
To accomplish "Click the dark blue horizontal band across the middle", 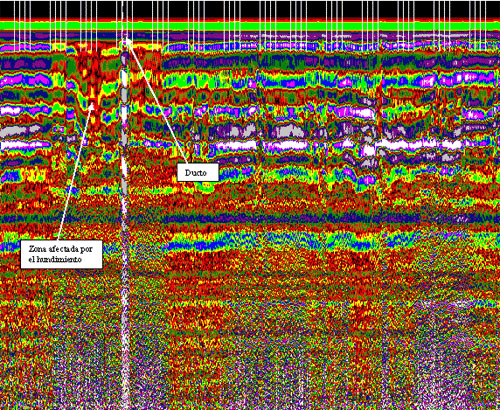I will click(x=250, y=218).
